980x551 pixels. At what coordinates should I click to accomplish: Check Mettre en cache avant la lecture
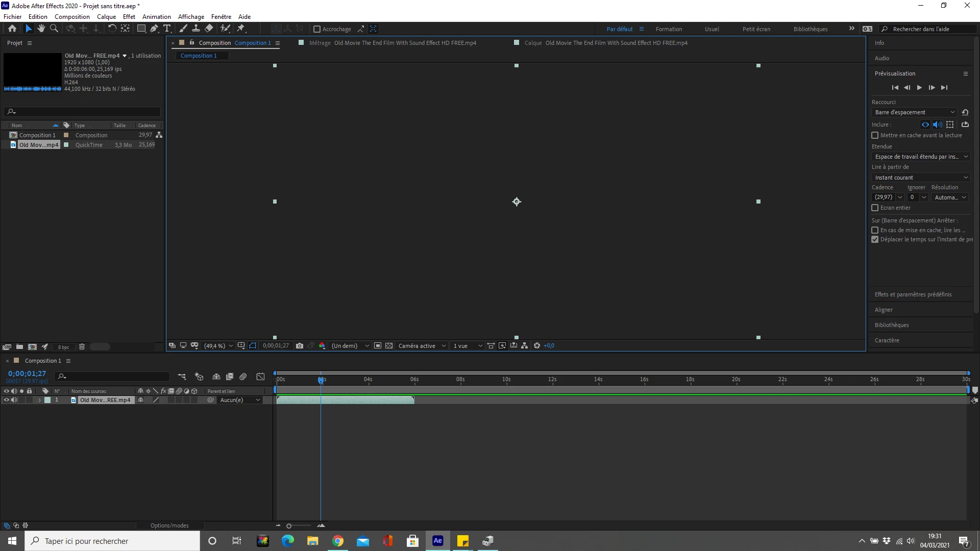point(875,135)
